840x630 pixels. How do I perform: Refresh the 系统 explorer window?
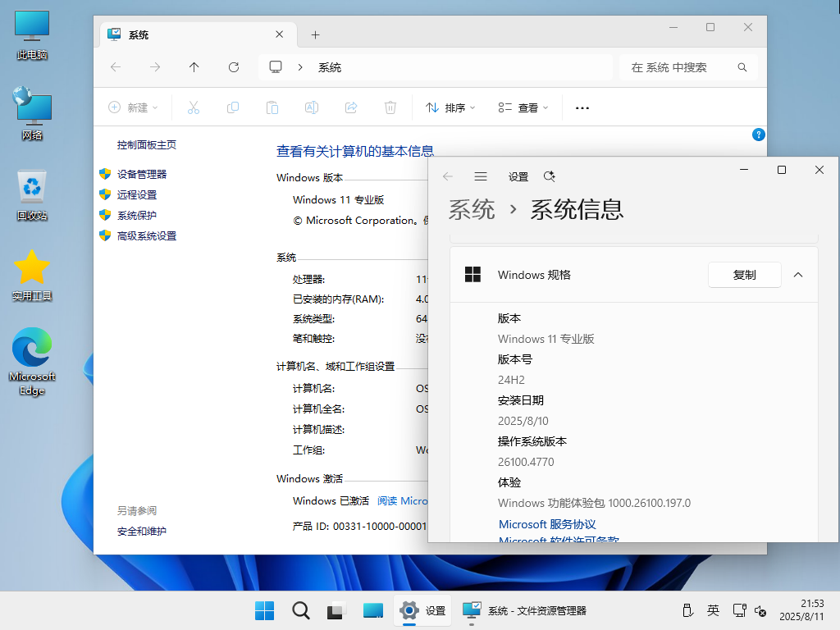(234, 67)
